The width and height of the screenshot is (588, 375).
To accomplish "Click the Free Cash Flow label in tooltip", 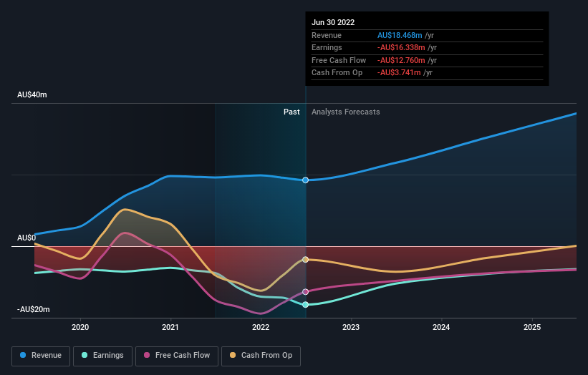I will coord(339,60).
